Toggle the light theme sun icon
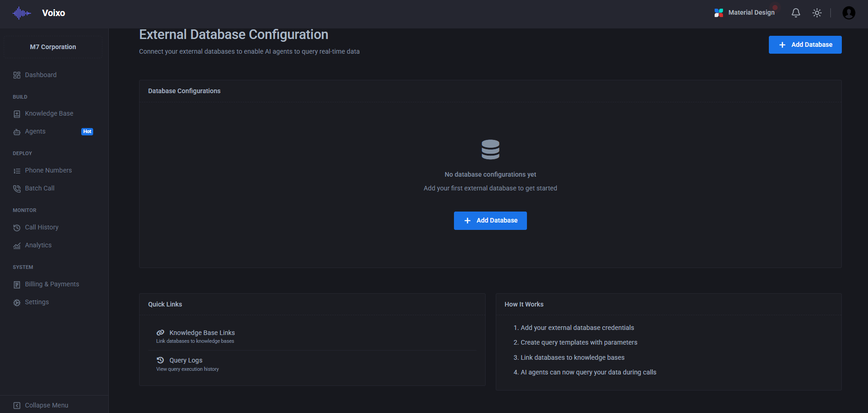The width and height of the screenshot is (868, 413). [x=817, y=13]
